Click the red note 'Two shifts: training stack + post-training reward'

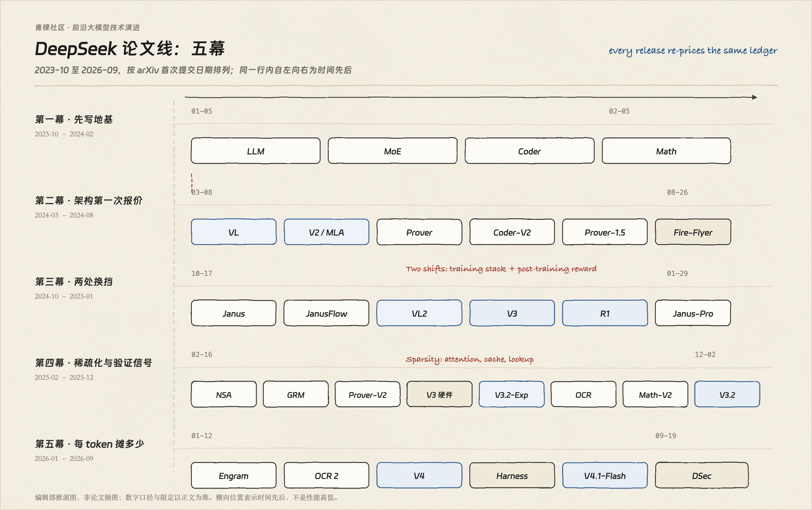(x=501, y=269)
